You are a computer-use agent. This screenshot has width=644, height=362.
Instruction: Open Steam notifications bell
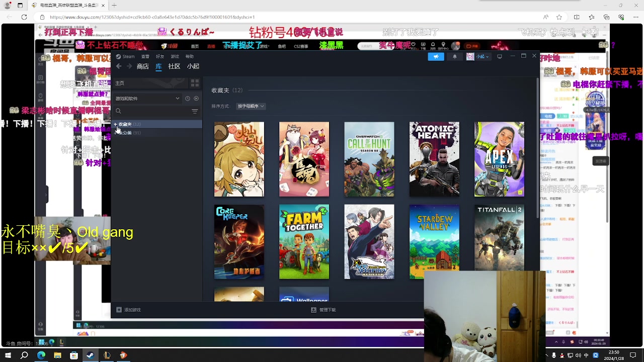pos(455,56)
